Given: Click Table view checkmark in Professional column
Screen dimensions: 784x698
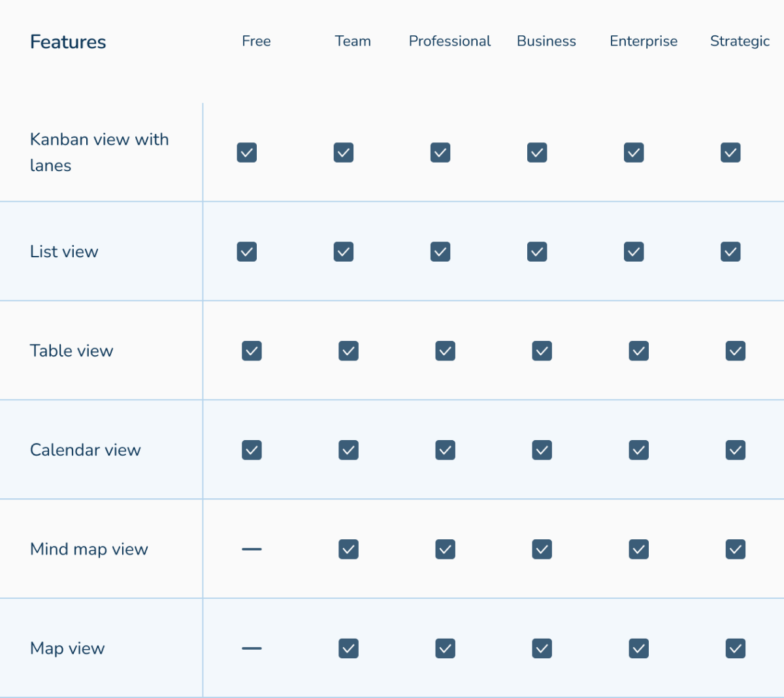Looking at the screenshot, I should [445, 351].
